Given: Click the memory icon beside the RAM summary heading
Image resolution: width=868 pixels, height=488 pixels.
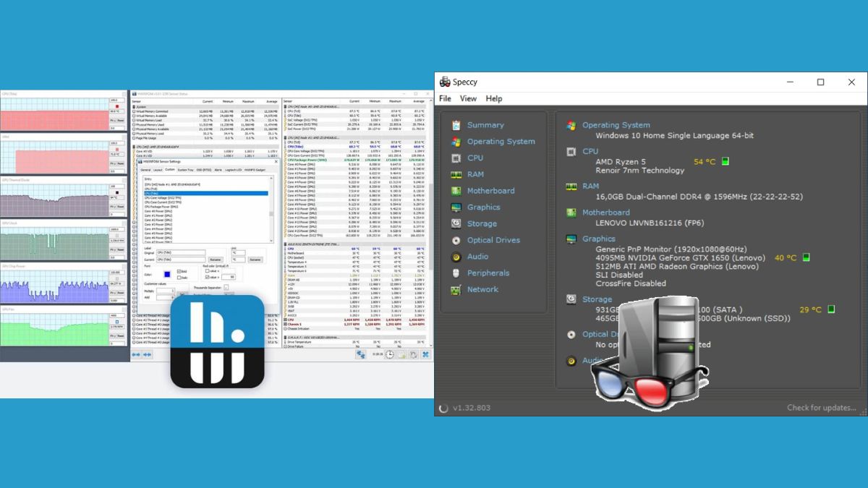Looking at the screenshot, I should click(x=571, y=187).
